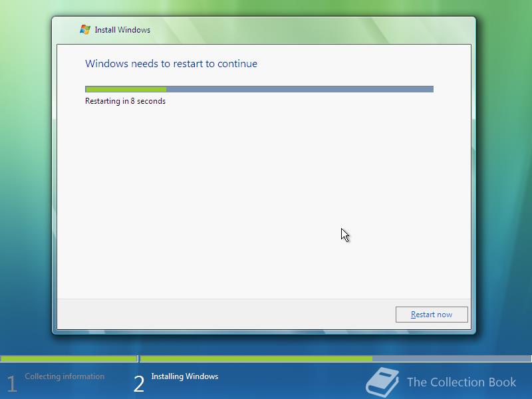Select the Install Windows title text
The image size is (532, 399).
click(x=122, y=30)
